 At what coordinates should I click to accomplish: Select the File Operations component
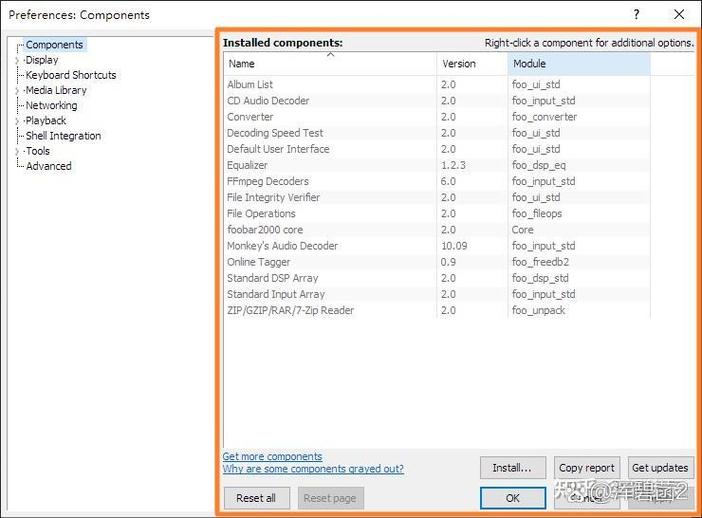pyautogui.click(x=437, y=213)
